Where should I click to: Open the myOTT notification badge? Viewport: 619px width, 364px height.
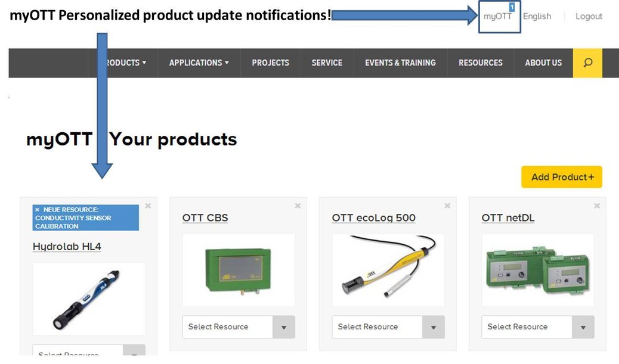pos(511,7)
